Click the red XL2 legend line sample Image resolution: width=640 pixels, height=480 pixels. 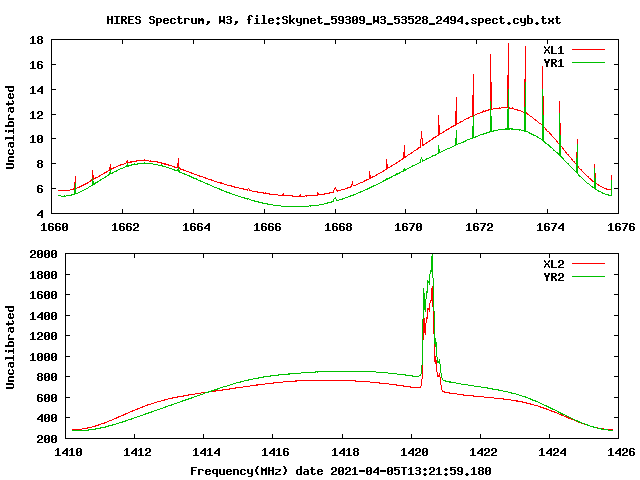(588, 264)
